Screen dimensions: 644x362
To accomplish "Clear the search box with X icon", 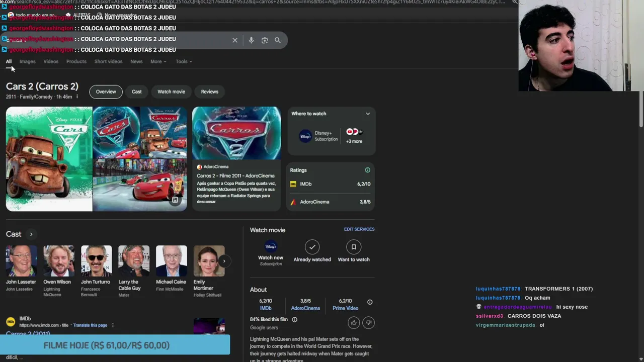I will point(235,40).
